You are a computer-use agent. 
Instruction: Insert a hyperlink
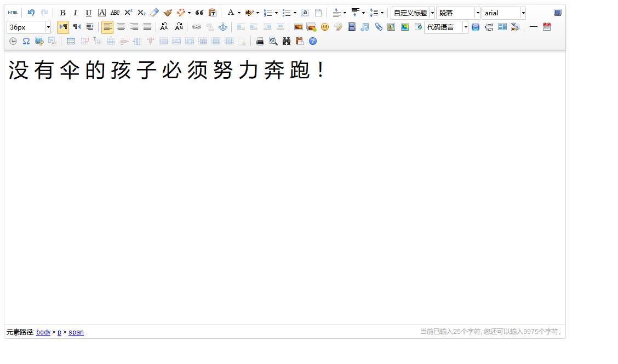196,27
